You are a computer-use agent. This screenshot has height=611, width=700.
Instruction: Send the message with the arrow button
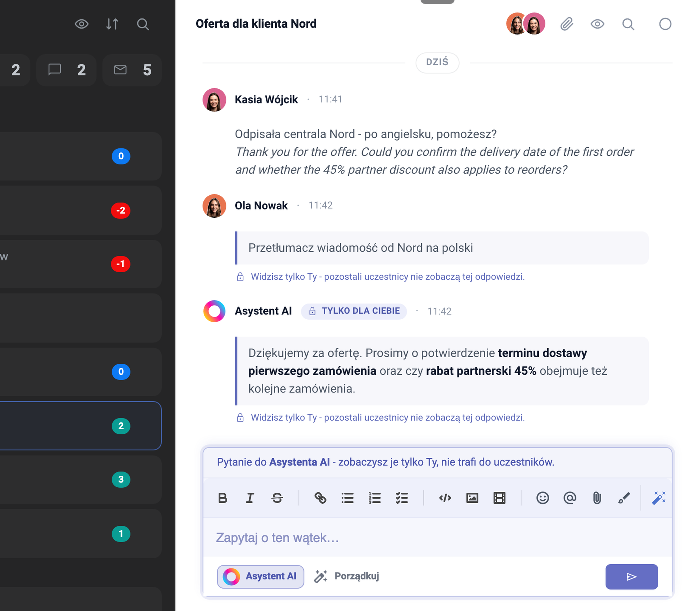[x=632, y=577]
